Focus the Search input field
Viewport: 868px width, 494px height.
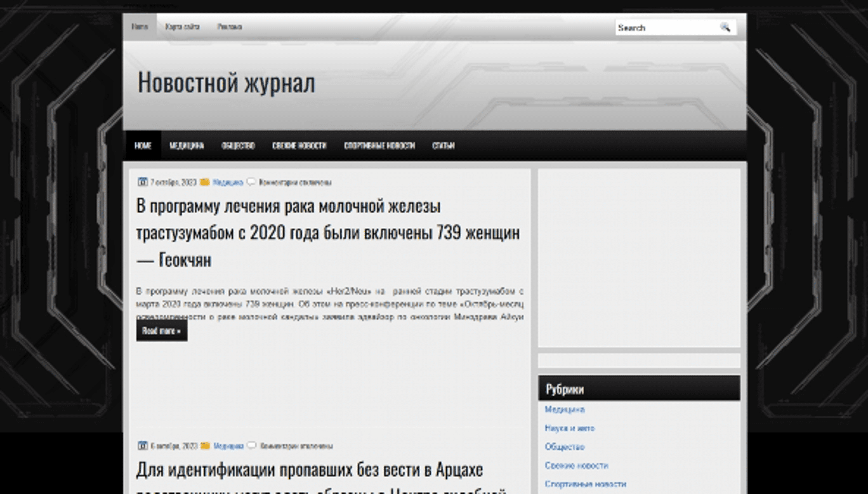665,28
